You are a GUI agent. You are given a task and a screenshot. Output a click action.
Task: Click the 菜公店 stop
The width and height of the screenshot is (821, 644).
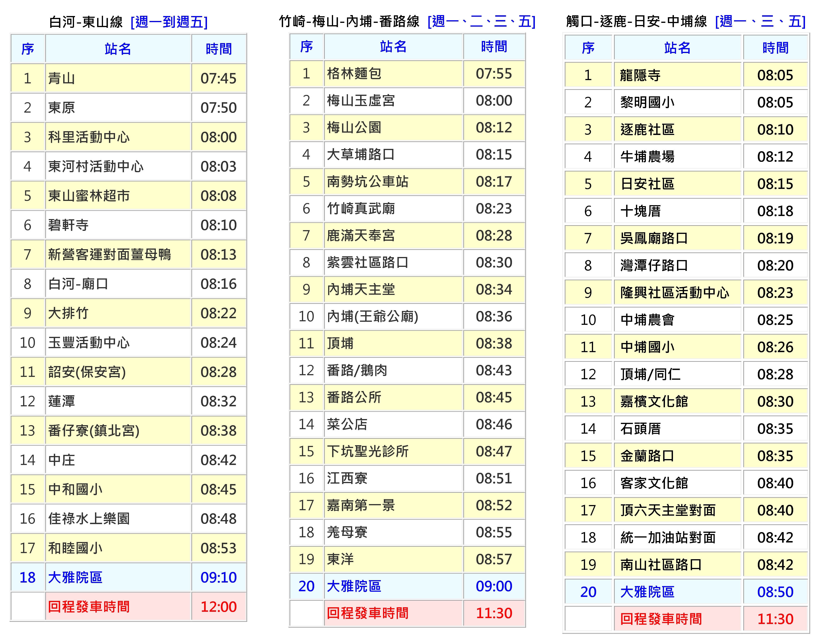coord(347,424)
